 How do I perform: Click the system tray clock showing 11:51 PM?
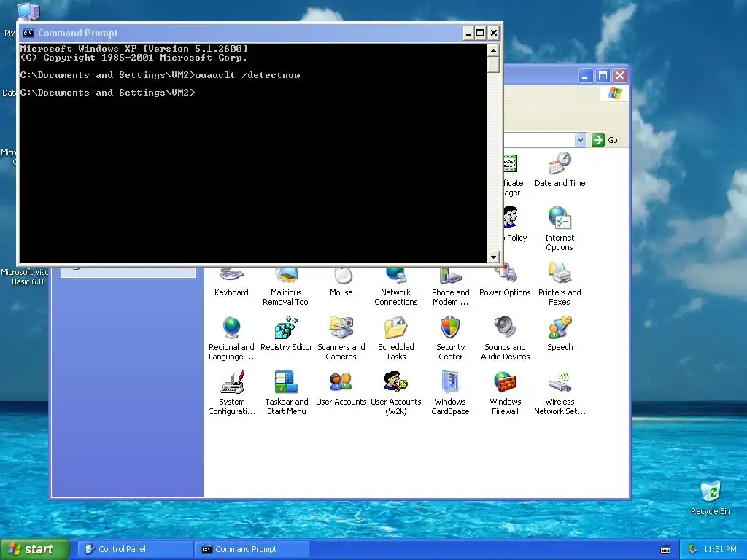[x=720, y=550]
